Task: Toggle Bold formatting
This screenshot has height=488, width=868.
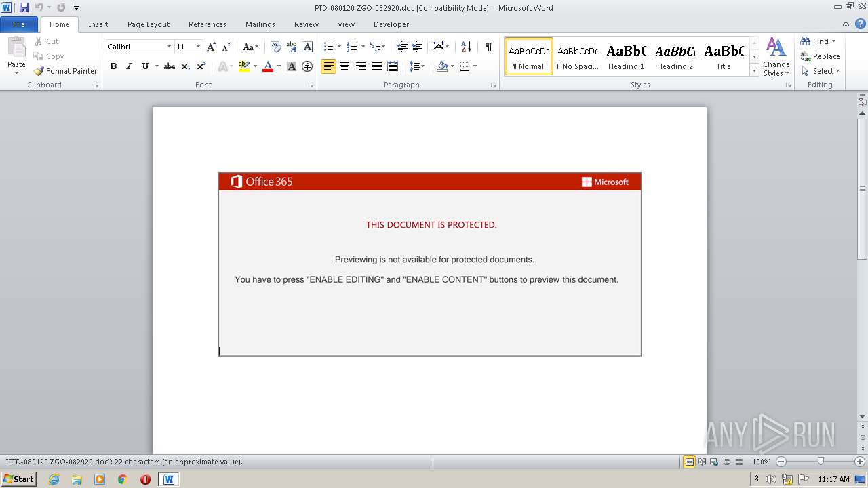Action: 113,66
